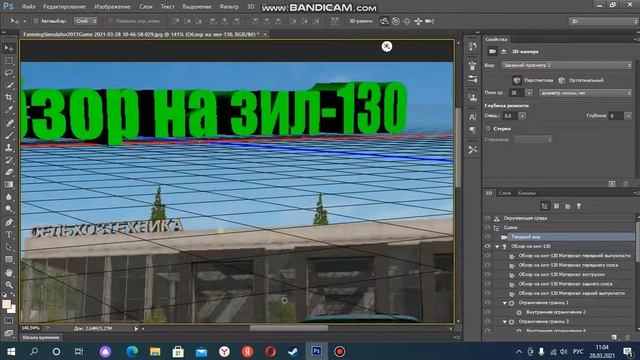Open the Изображение menu

coord(112,7)
